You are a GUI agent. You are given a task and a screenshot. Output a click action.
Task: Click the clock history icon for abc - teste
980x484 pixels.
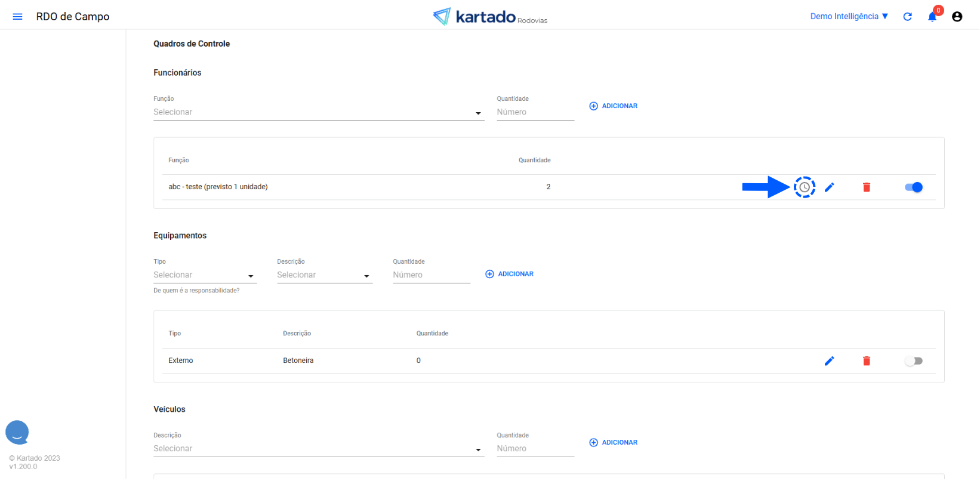tap(805, 187)
